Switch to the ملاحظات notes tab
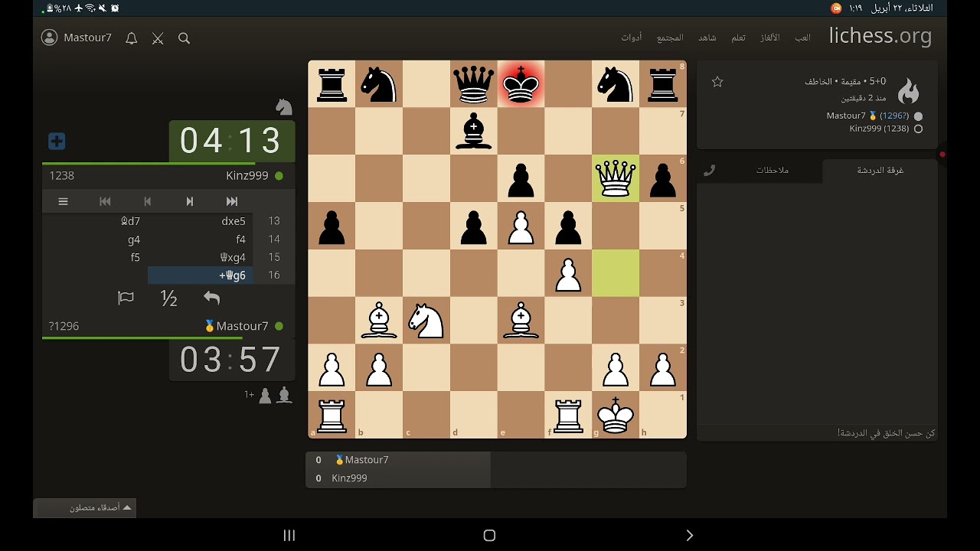This screenshot has width=980, height=551. (x=772, y=170)
